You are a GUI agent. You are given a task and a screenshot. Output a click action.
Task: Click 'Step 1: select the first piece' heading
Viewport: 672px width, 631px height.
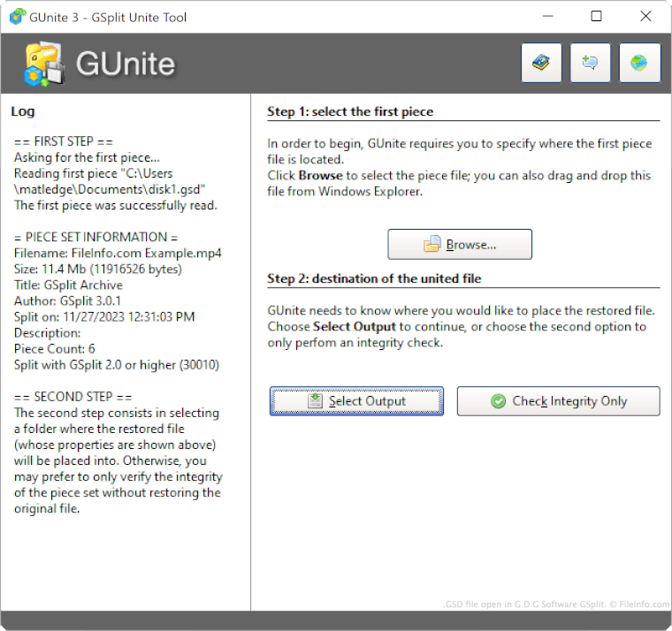click(x=350, y=111)
